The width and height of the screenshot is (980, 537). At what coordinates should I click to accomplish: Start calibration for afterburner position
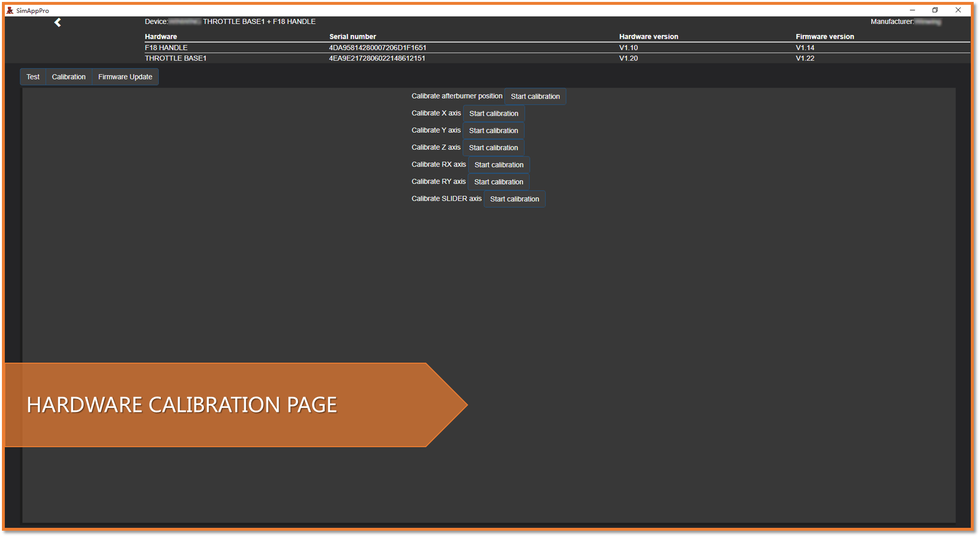click(535, 97)
